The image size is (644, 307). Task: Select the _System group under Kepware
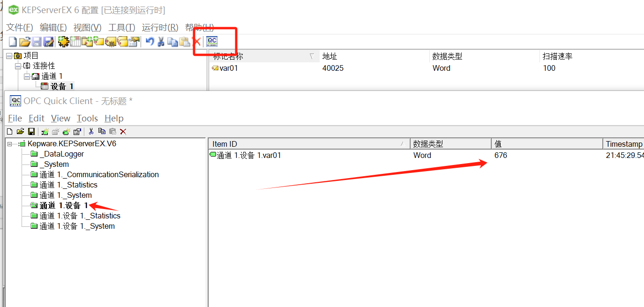tap(54, 164)
